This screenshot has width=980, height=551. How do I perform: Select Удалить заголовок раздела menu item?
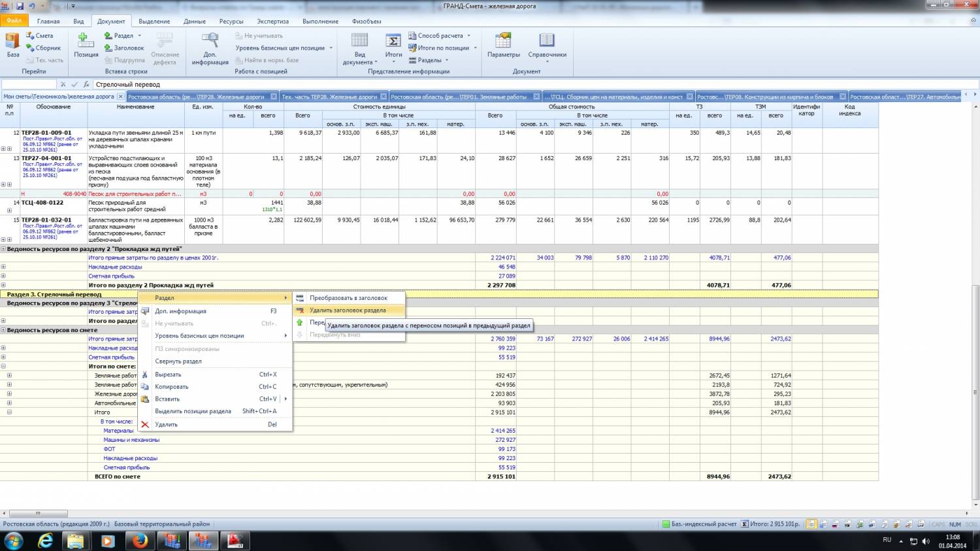click(348, 310)
